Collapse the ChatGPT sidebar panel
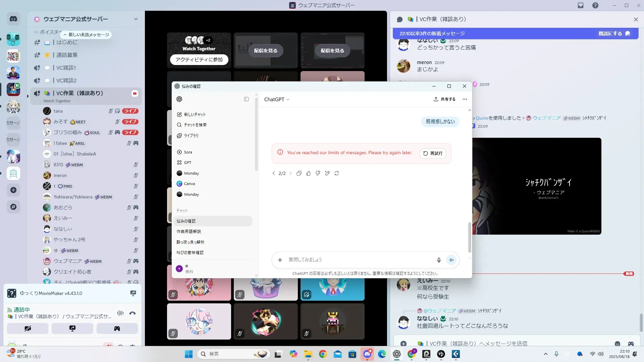The width and height of the screenshot is (644, 362). 247,99
